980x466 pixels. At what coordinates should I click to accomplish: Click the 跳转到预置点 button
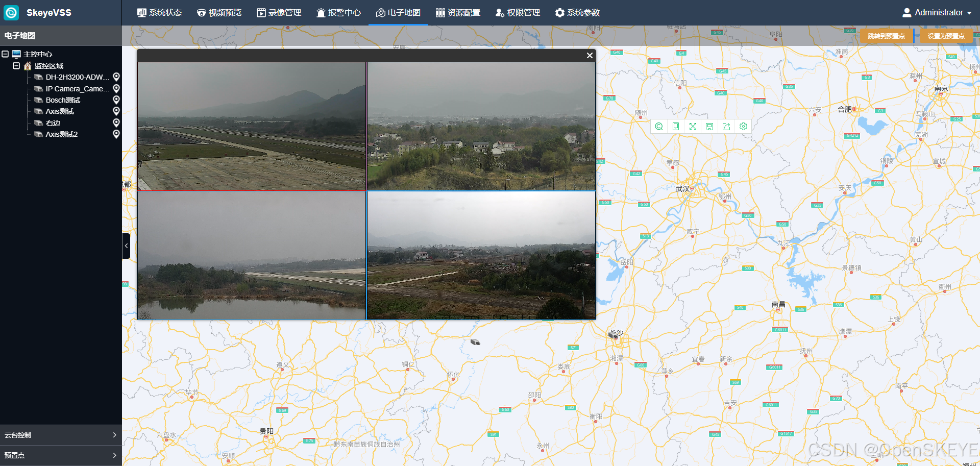click(887, 36)
